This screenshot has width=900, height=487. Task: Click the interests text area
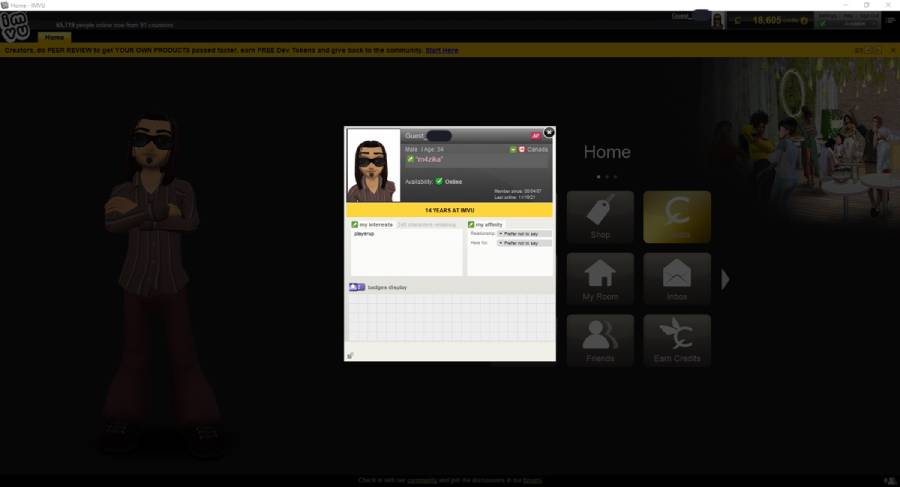406,252
